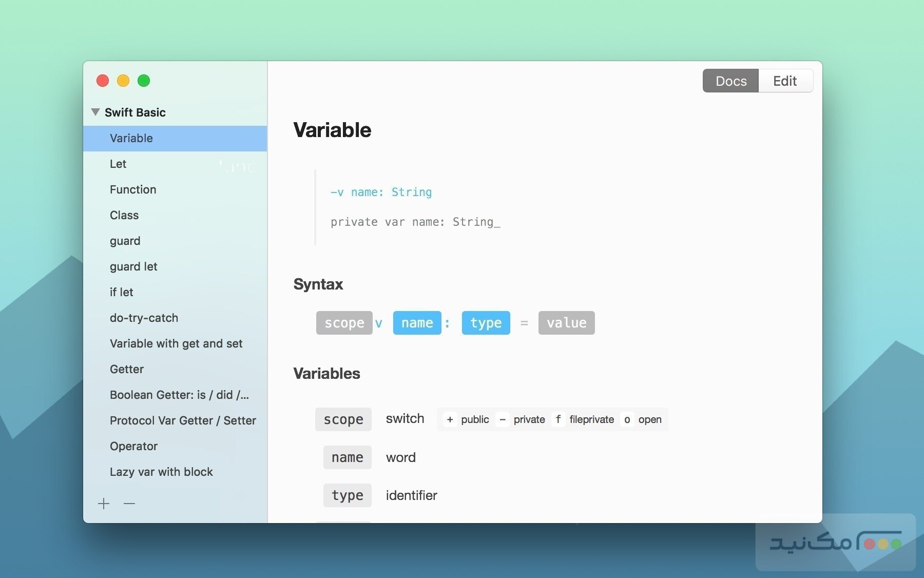Click the plus icon to add a snippet

[103, 504]
